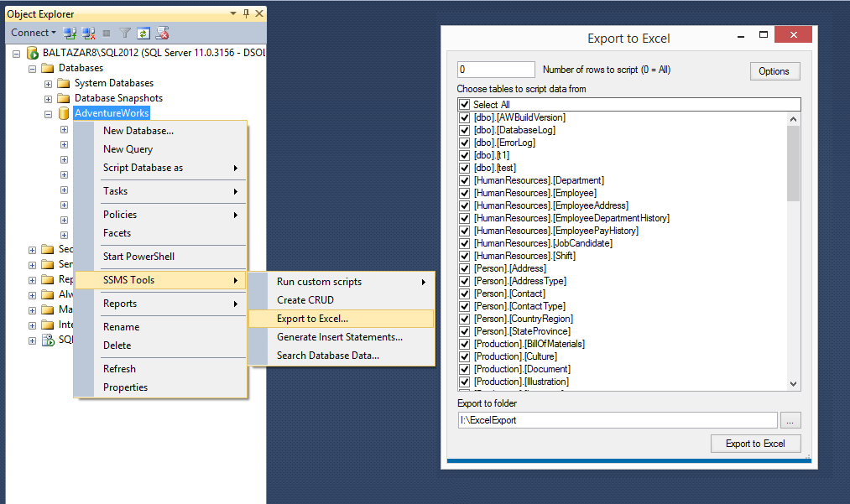Select Search Database Data... menu item
Image resolution: width=850 pixels, height=504 pixels.
(342, 356)
